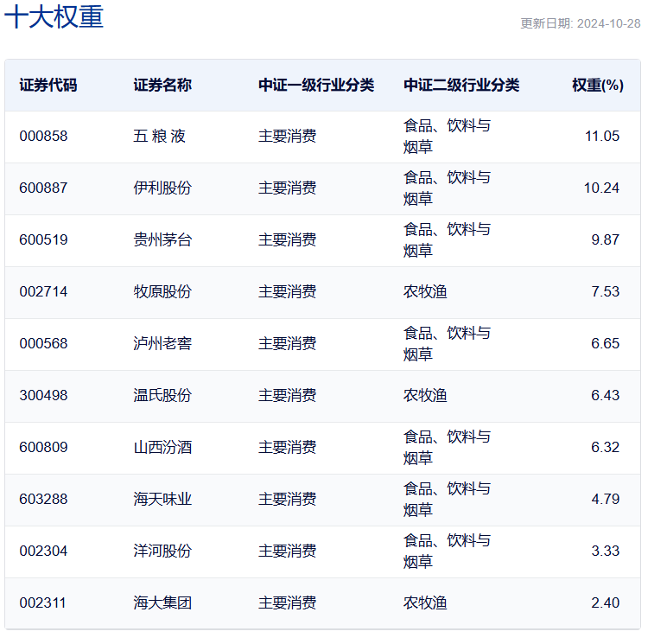The width and height of the screenshot is (667, 644).
Task: Click 食品、饮料与烟草 in the 贵州茅台 row
Action: point(447,239)
